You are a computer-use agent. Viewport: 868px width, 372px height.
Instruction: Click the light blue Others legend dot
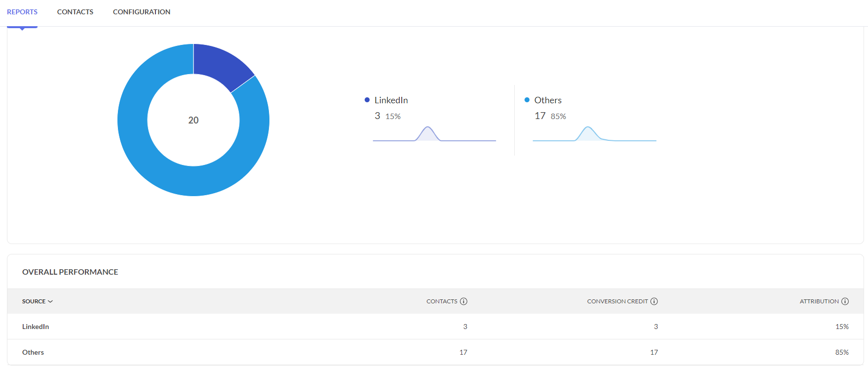tap(527, 100)
